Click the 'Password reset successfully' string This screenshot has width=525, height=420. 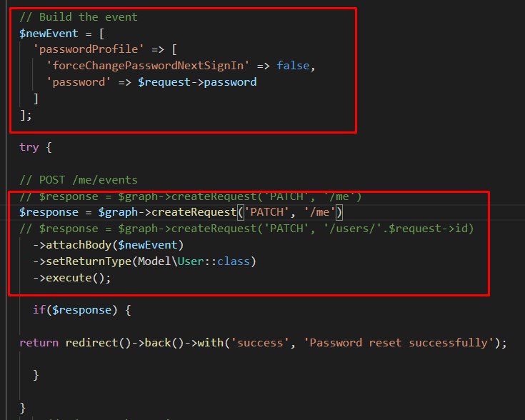click(399, 343)
